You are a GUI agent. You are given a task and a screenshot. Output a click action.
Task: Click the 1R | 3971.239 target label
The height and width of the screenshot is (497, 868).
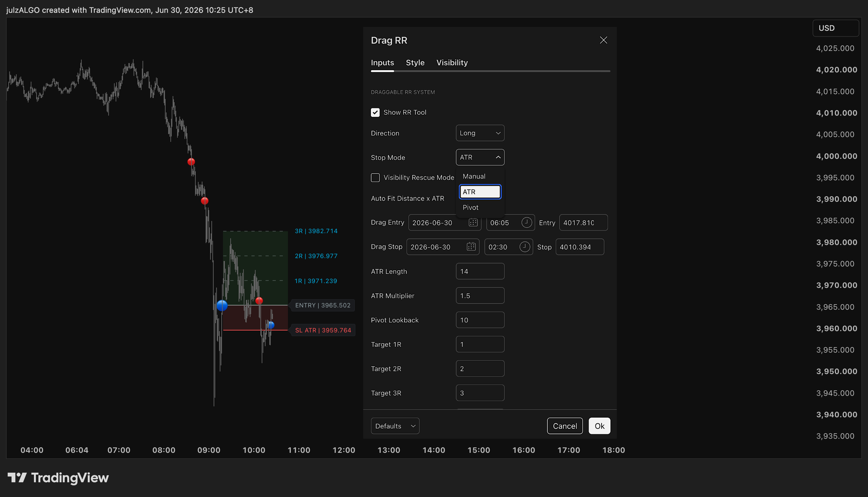[x=316, y=281]
